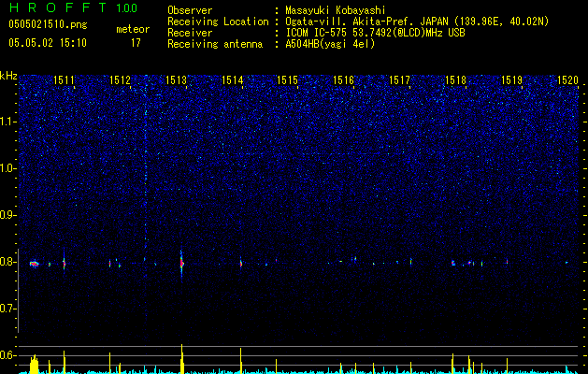Click the 1517 time marker

[400, 80]
